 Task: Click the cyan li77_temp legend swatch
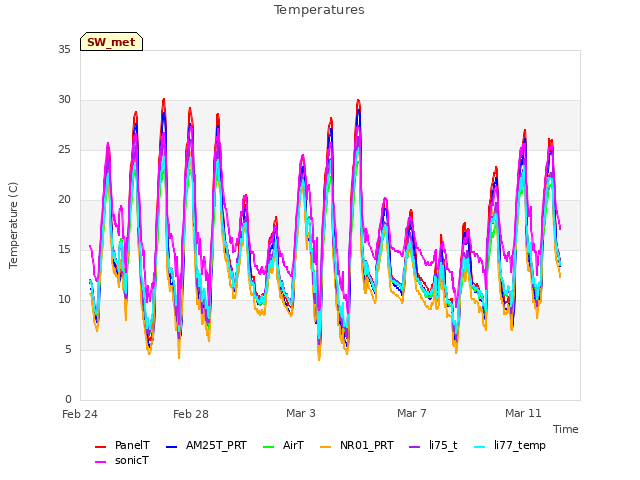(x=480, y=447)
